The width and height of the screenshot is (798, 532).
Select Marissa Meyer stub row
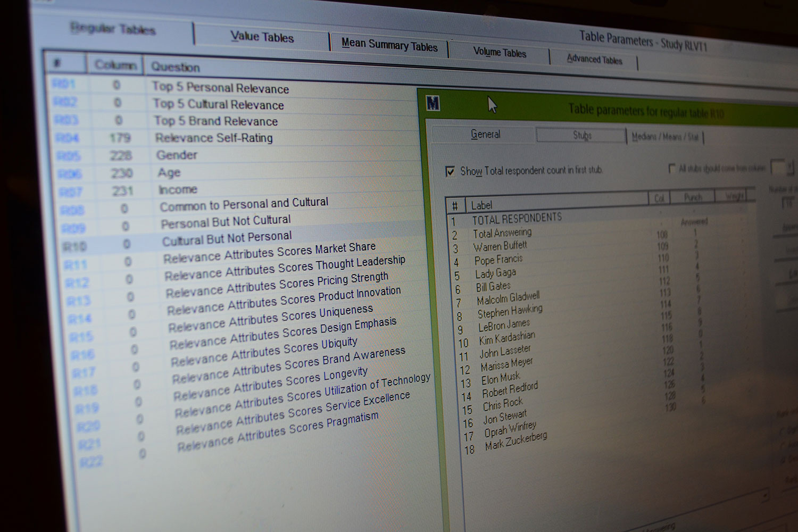(507, 364)
